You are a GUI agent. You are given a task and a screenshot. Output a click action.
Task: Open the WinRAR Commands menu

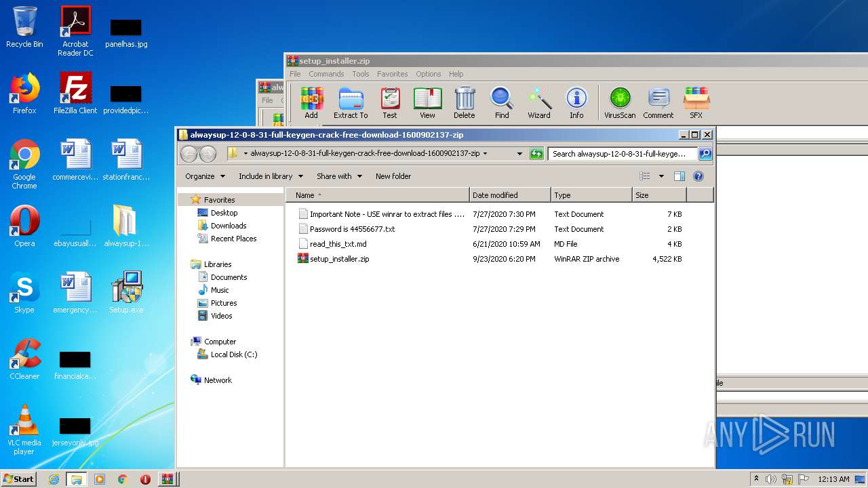pyautogui.click(x=326, y=74)
